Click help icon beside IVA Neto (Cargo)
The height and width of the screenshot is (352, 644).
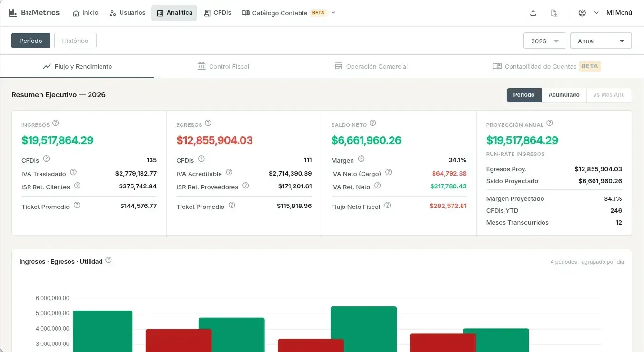click(389, 172)
